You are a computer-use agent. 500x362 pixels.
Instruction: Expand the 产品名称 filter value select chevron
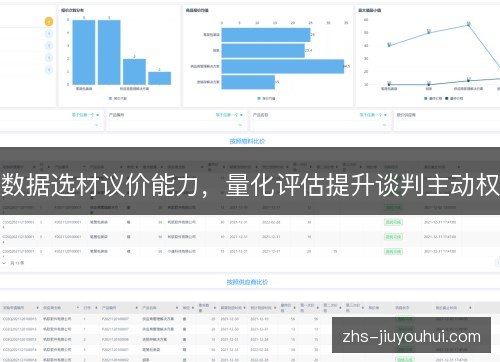point(384,125)
